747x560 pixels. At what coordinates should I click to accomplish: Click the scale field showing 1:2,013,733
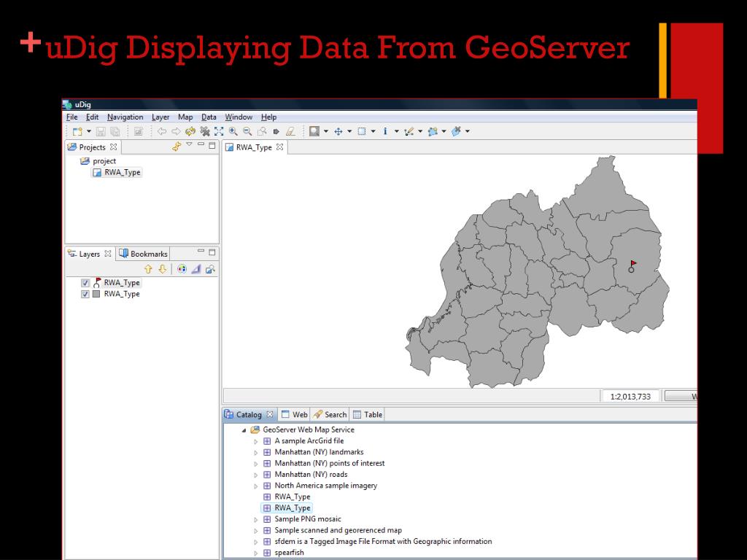(630, 397)
